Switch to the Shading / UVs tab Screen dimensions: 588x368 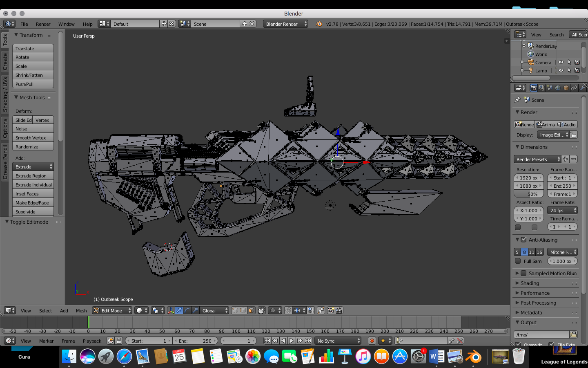coord(5,94)
